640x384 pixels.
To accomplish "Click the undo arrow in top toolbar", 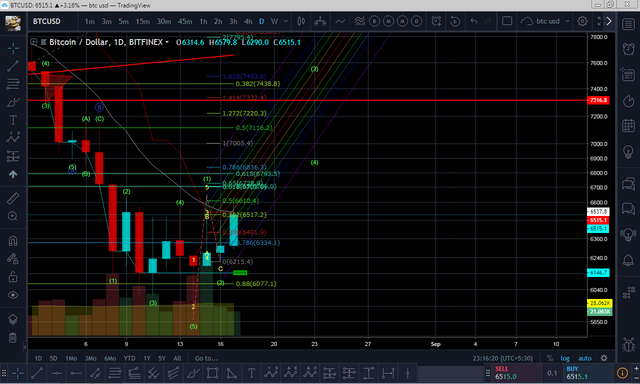I will pyautogui.click(x=474, y=21).
